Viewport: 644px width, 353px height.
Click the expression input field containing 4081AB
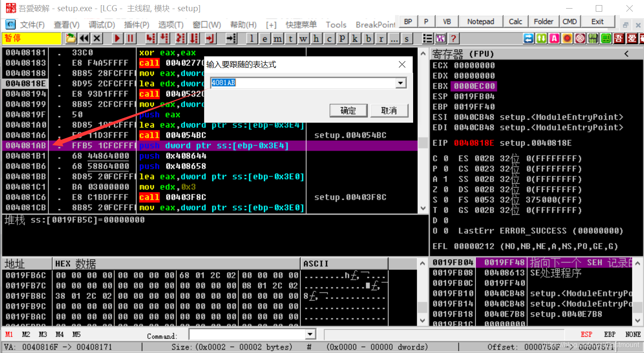[x=303, y=83]
